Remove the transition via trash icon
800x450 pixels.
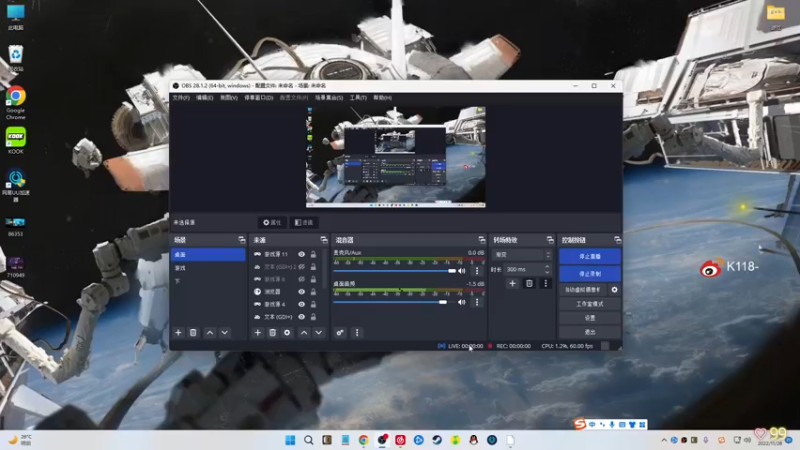[x=529, y=284]
